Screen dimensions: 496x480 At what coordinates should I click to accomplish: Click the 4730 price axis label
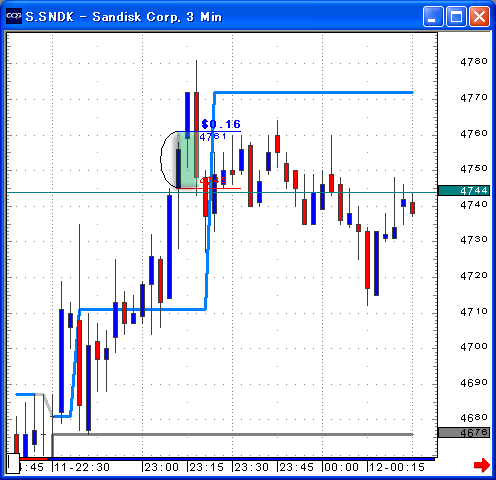[x=474, y=239]
